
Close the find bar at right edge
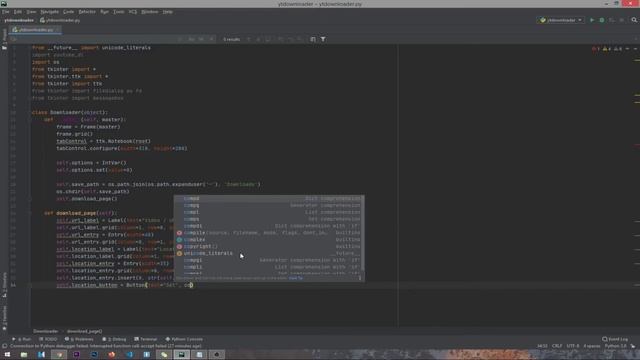pos(636,39)
